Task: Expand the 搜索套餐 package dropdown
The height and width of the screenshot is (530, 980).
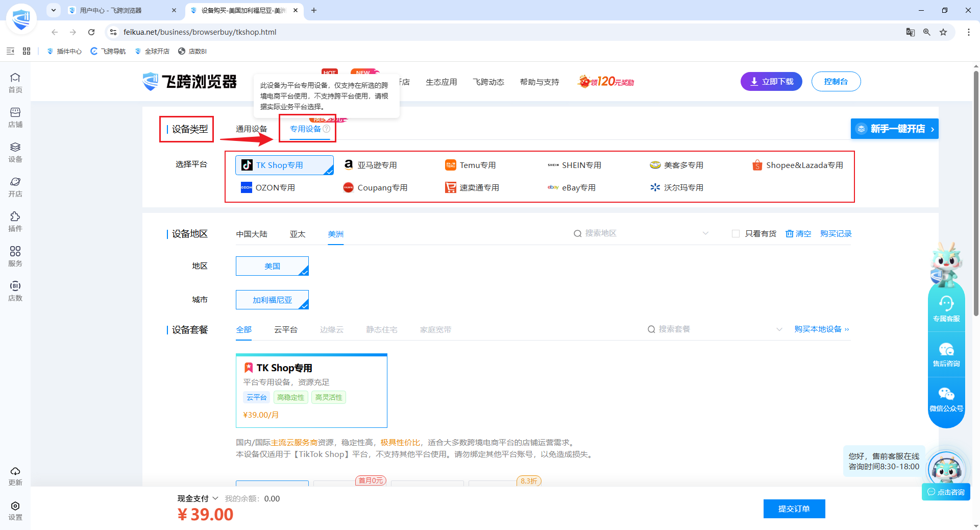Action: click(779, 329)
